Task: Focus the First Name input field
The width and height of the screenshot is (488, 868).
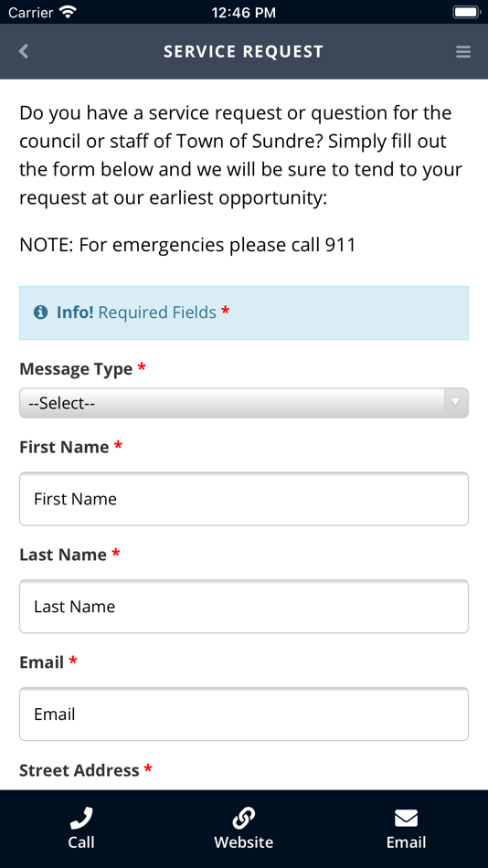Action: click(244, 499)
